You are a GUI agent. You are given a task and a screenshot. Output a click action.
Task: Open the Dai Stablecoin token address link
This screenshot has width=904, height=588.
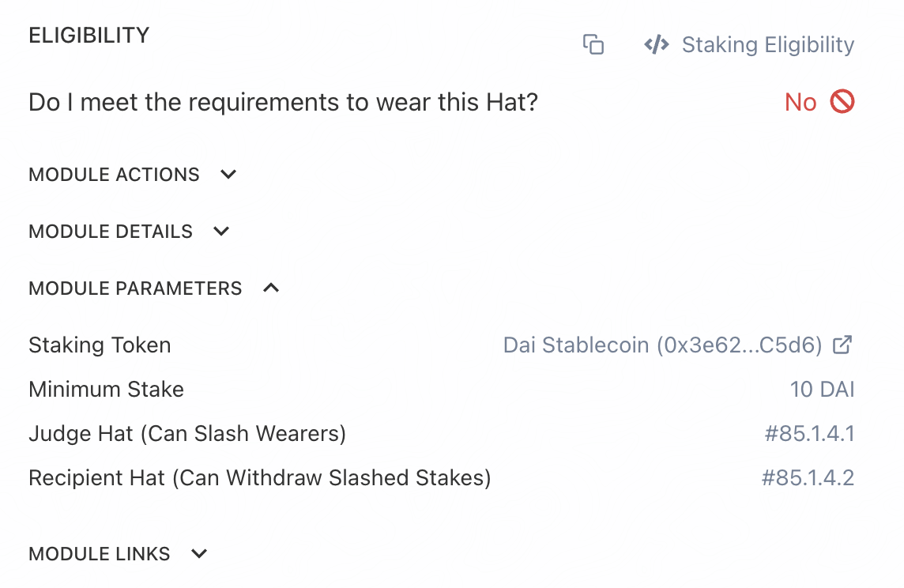[662, 345]
